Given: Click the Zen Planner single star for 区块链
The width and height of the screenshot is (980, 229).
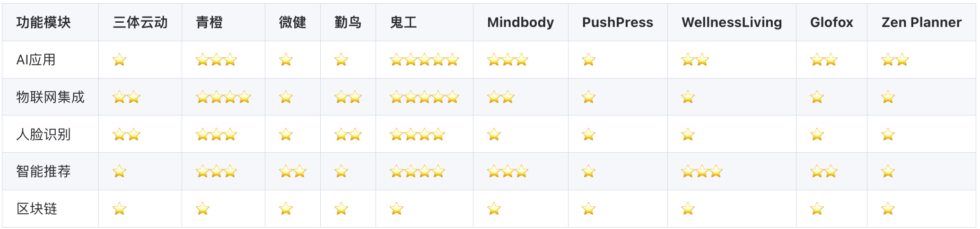Looking at the screenshot, I should 888,209.
